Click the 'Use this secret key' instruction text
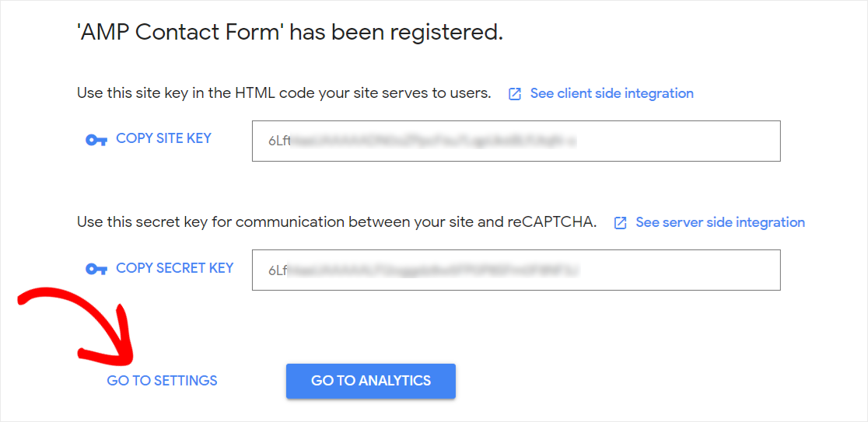The height and width of the screenshot is (422, 868). pyautogui.click(x=337, y=222)
